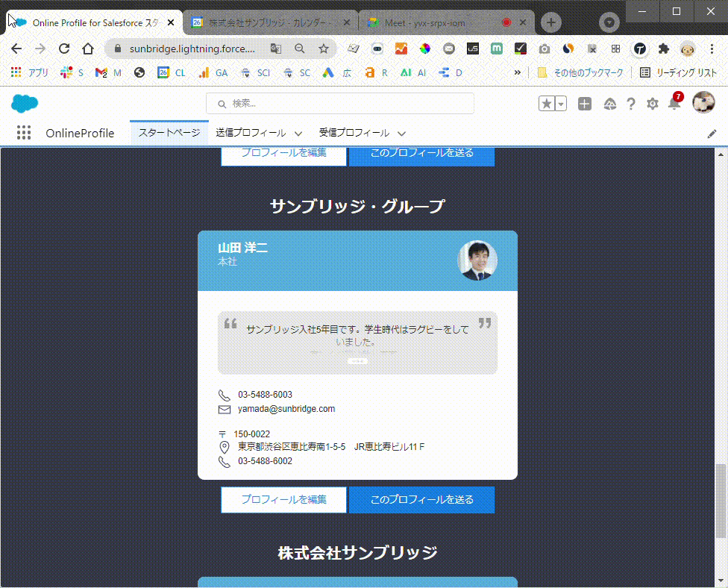Viewport: 728px width, 588px height.
Task: Click the address 東京都渋谷区恵比寿南1-5-5
Action: 292,447
